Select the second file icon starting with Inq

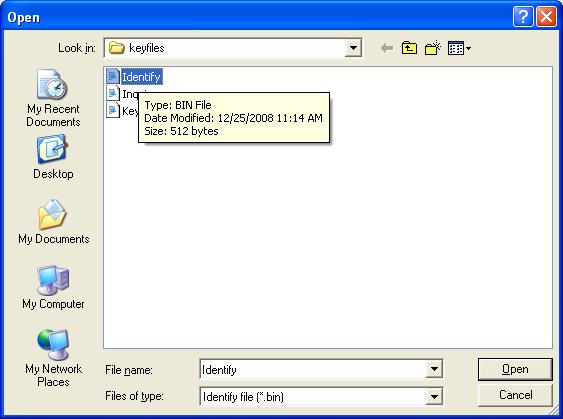point(113,94)
